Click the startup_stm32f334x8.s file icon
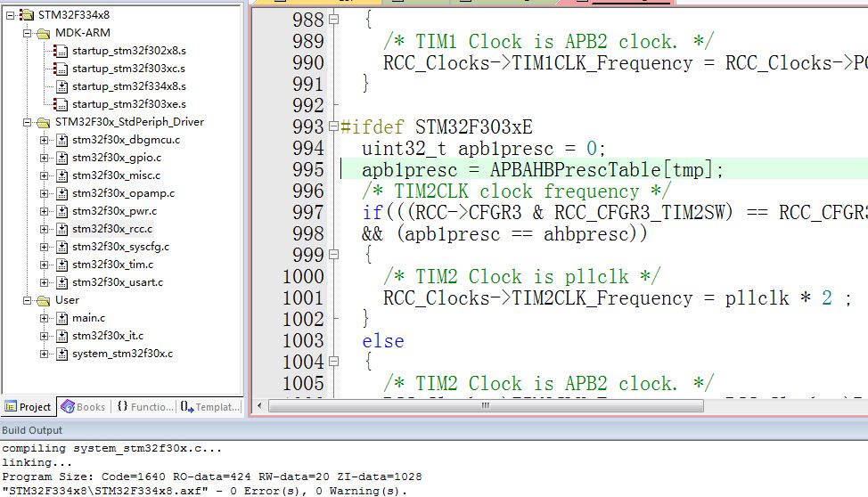Image resolution: width=868 pixels, height=497 pixels. [62, 86]
